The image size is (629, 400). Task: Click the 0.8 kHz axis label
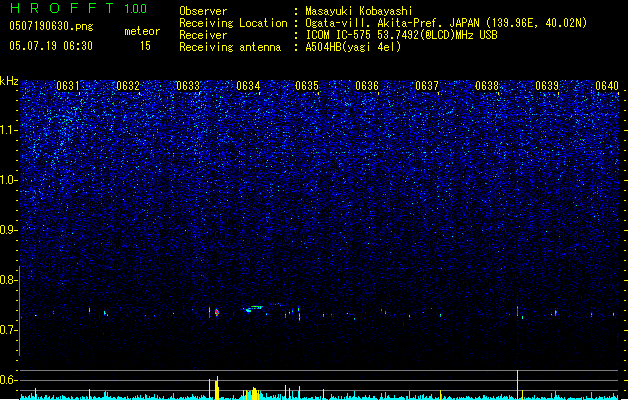[x=9, y=280]
